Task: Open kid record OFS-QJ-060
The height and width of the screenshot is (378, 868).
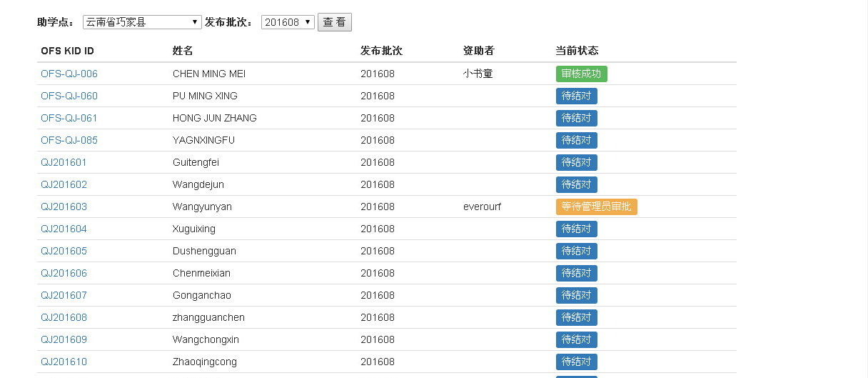Action: click(x=69, y=96)
